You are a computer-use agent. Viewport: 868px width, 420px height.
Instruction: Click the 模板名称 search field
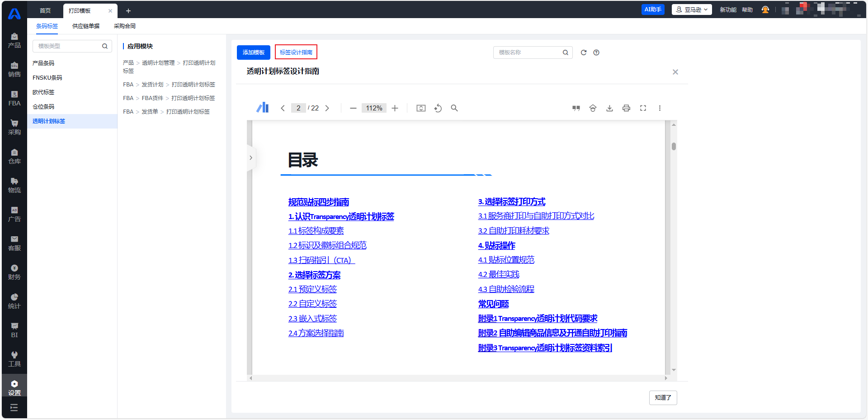[529, 52]
